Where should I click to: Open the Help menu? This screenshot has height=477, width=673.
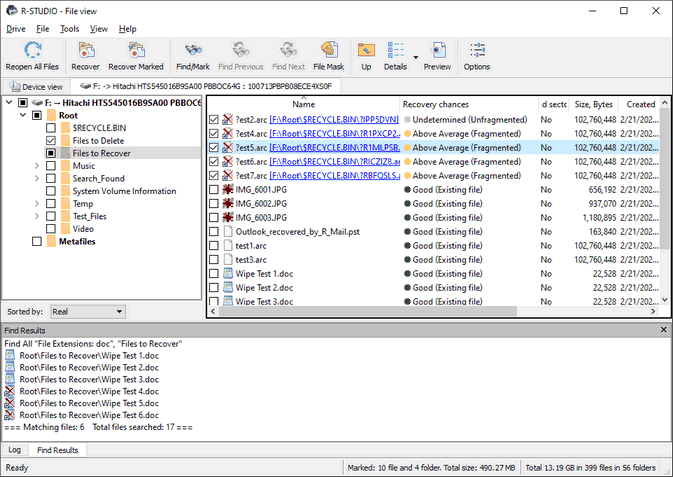tap(127, 29)
